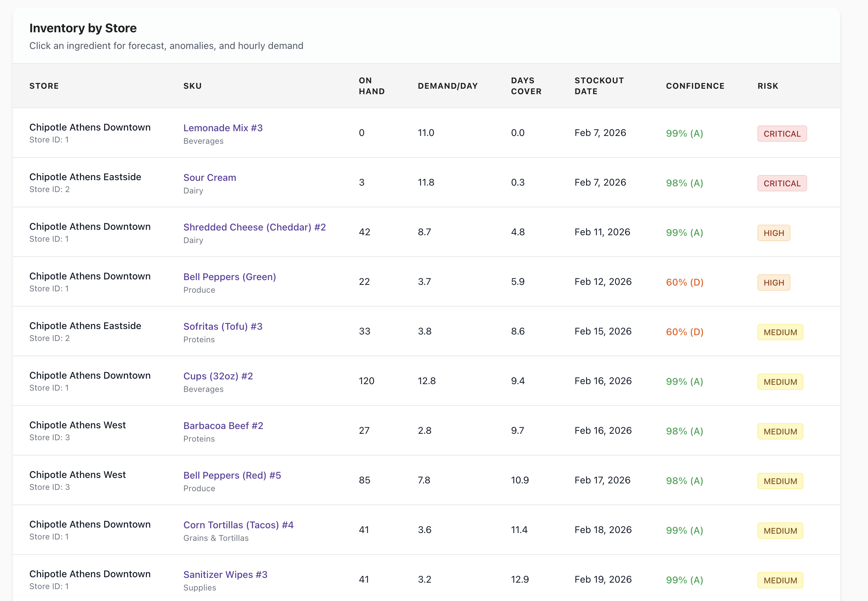Click the Cups (32oz) #2 link

pyautogui.click(x=218, y=376)
